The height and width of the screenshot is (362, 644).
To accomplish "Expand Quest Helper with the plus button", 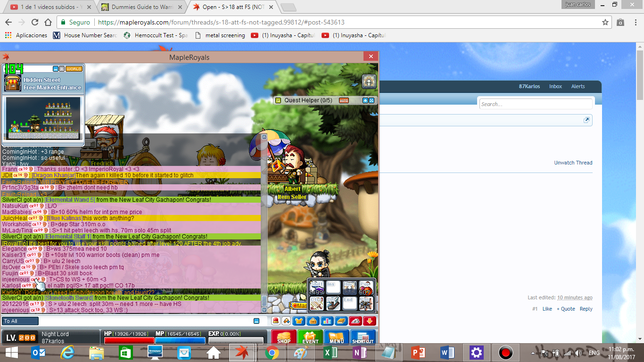I will click(365, 100).
